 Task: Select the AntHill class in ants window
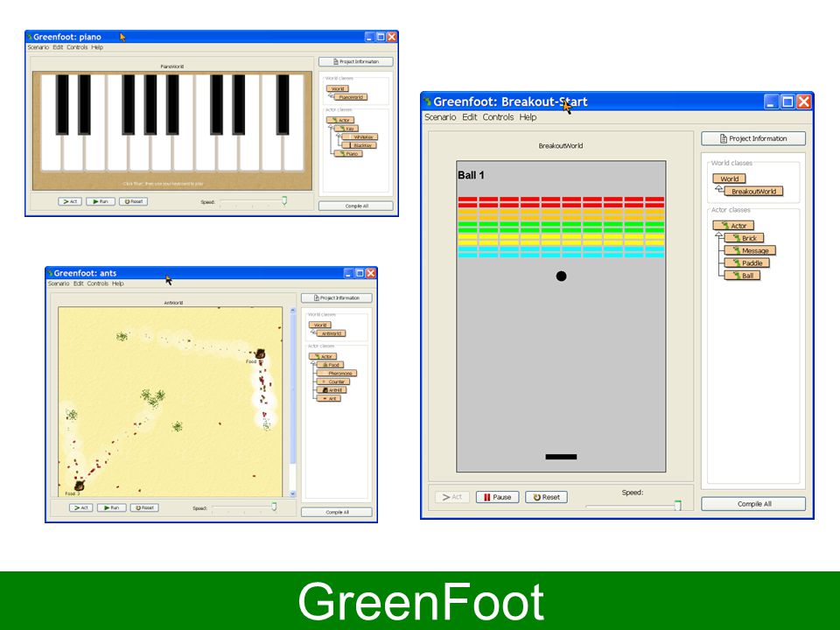332,390
